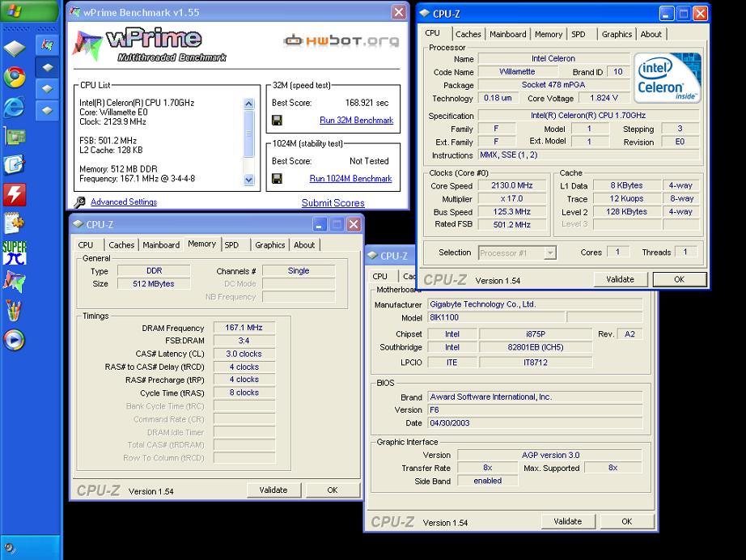The width and height of the screenshot is (746, 560).
Task: Click OK in the CPU-Z Memory window
Action: (333, 490)
